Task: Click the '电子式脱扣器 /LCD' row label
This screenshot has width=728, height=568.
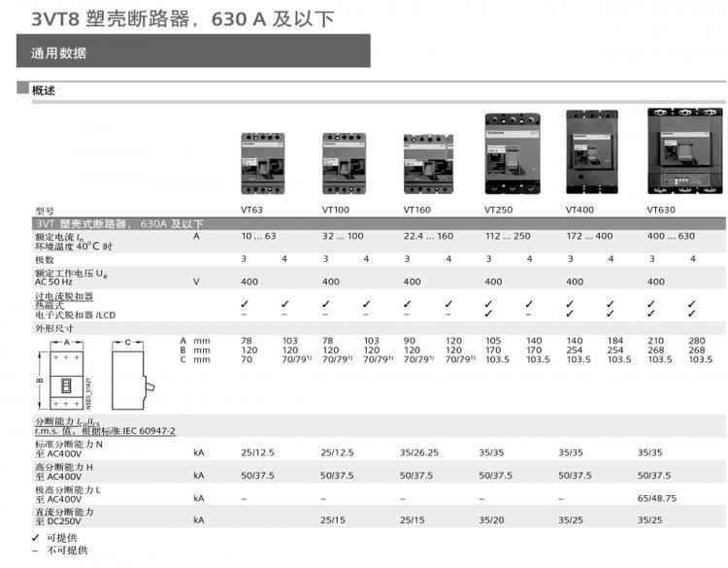Action: (x=75, y=316)
